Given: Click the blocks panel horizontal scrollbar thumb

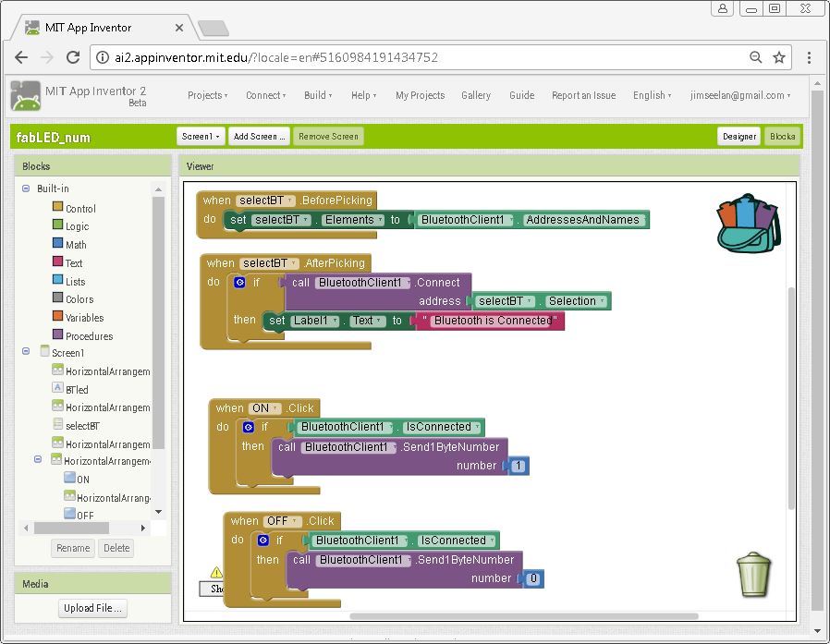Looking at the screenshot, I should tap(71, 529).
